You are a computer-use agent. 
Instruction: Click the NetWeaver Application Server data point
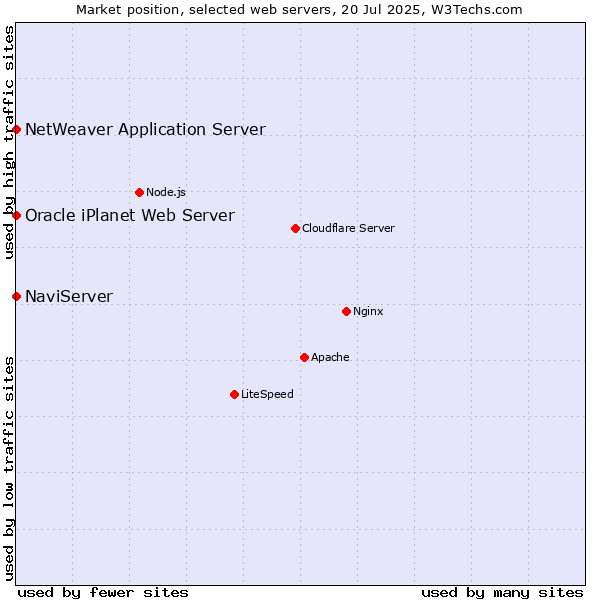tap(16, 130)
